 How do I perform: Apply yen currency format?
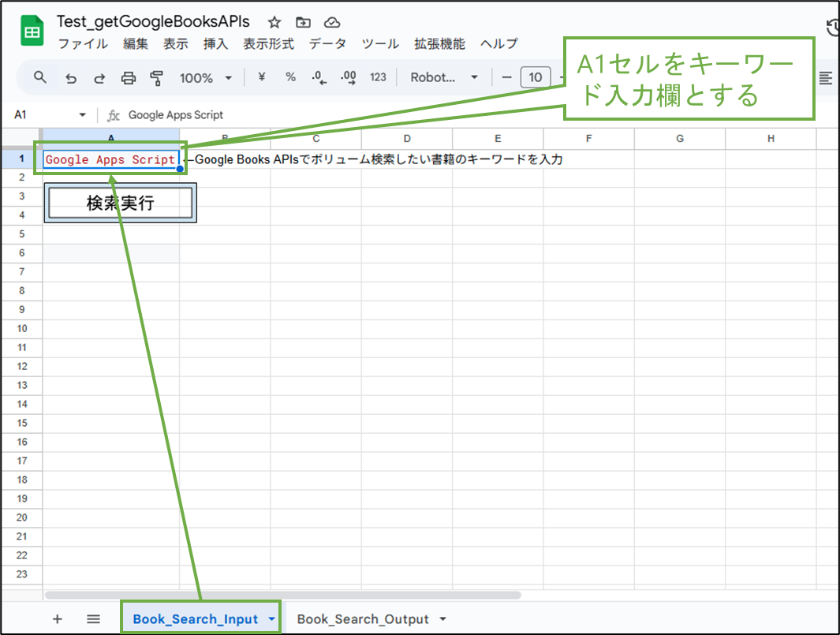(x=261, y=77)
